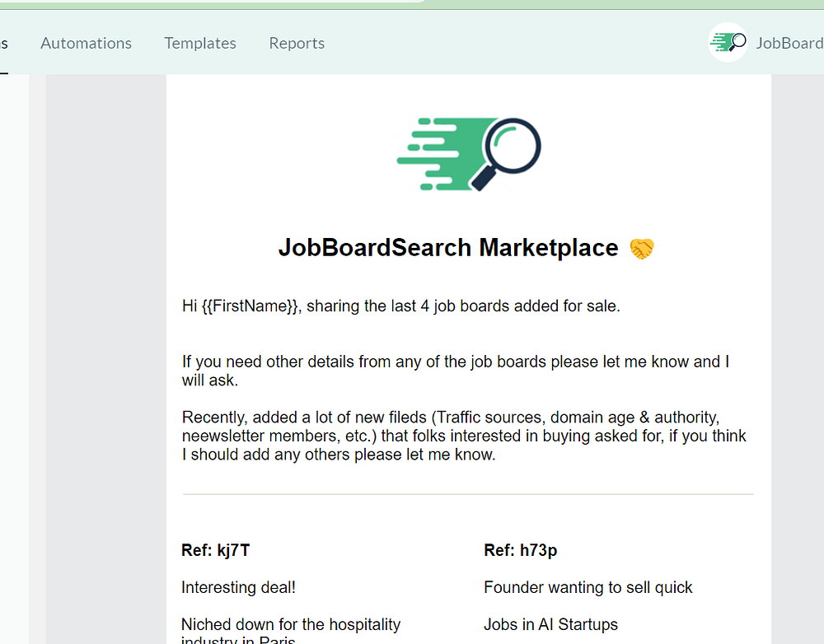Open the Automations tab
Viewport: 824px width, 644px height.
[x=86, y=44]
